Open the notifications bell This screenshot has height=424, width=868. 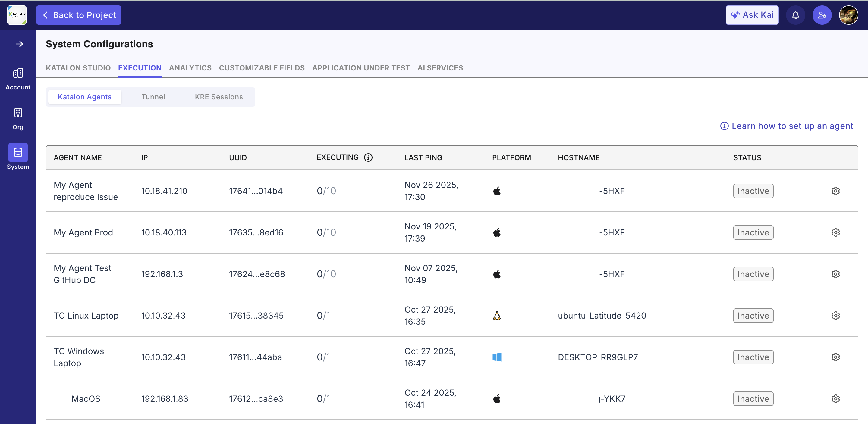(796, 15)
